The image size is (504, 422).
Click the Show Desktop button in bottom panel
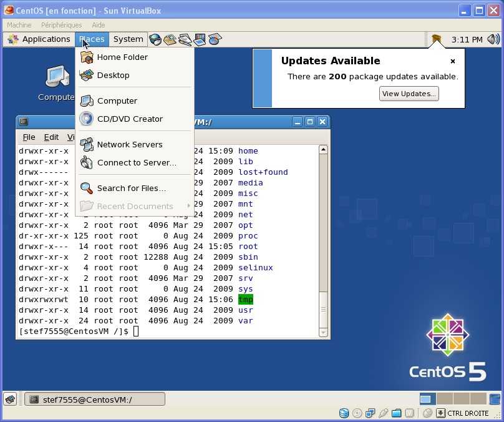(x=10, y=400)
